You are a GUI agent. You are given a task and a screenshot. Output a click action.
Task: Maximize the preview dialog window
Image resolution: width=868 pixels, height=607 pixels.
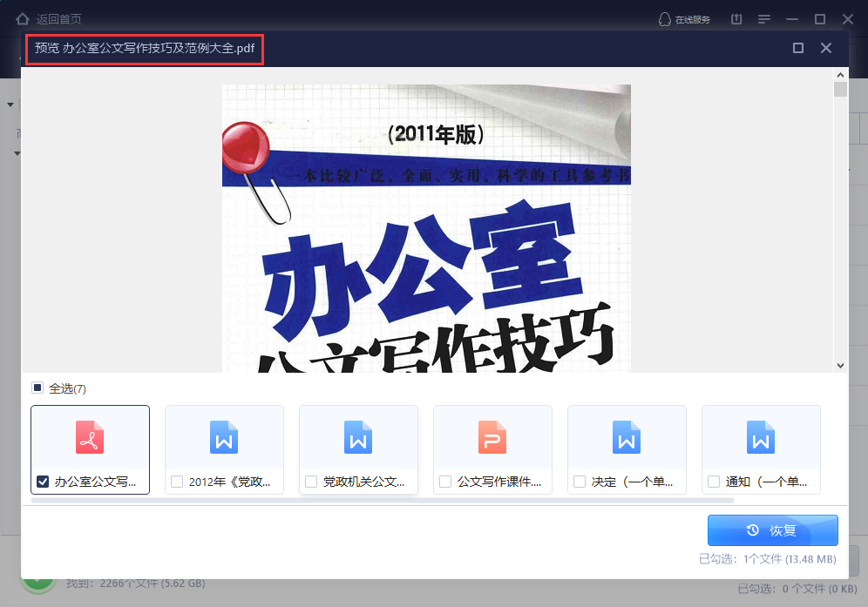pos(798,48)
